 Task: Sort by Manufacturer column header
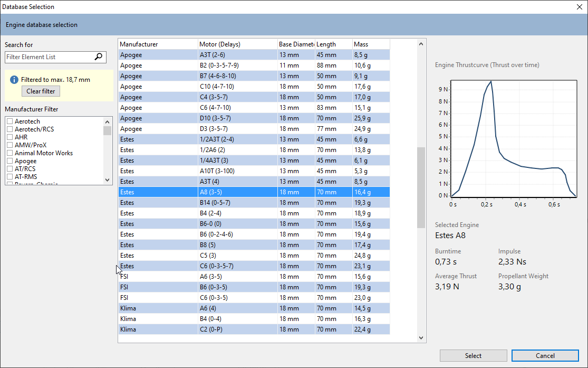coord(158,44)
